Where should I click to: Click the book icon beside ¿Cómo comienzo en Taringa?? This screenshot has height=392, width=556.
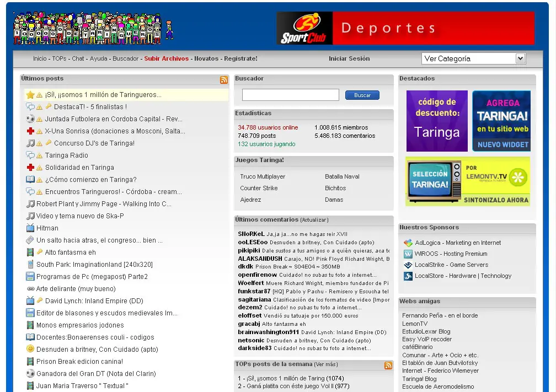click(x=30, y=179)
